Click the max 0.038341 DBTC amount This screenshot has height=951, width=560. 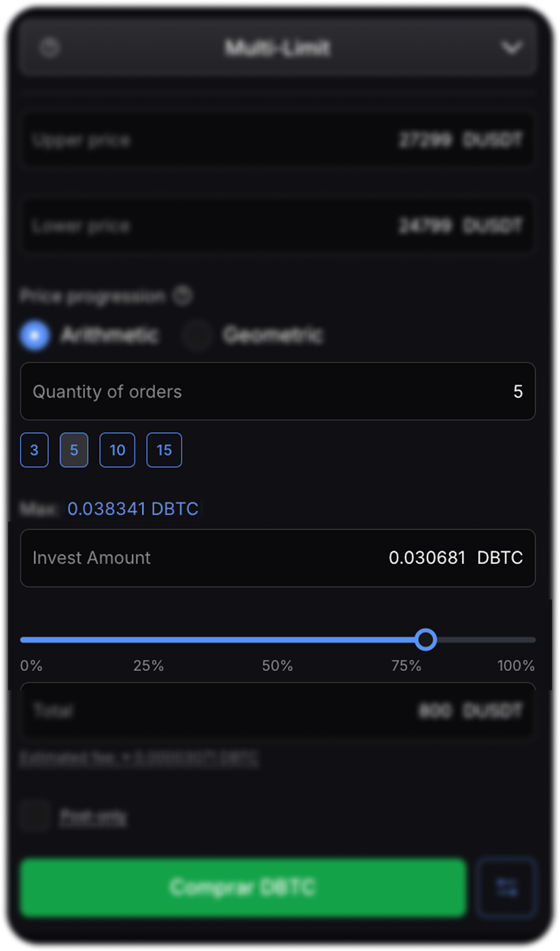point(133,509)
